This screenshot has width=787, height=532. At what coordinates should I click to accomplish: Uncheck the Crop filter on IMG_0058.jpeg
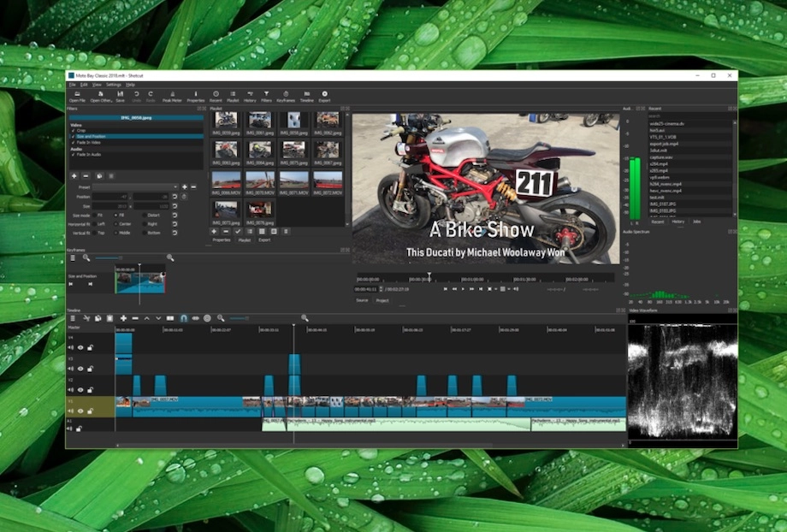74,130
